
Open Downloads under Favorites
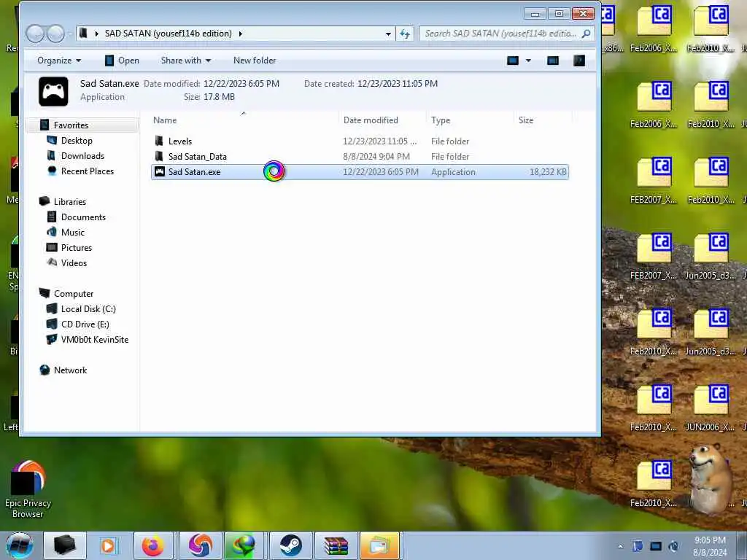[x=82, y=156]
